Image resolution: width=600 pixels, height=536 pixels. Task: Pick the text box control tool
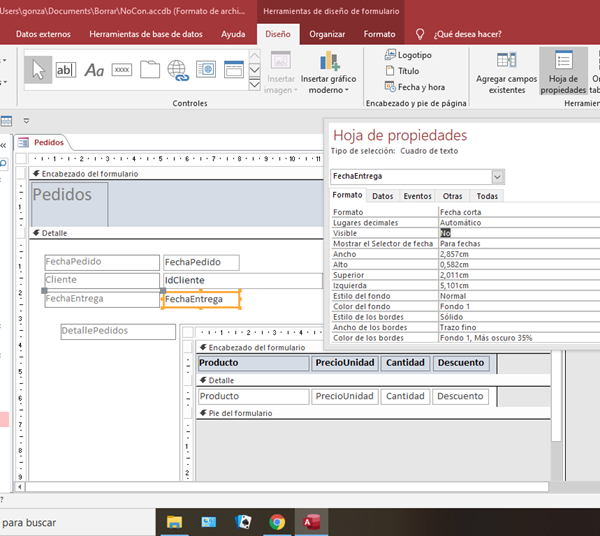pos(65,69)
